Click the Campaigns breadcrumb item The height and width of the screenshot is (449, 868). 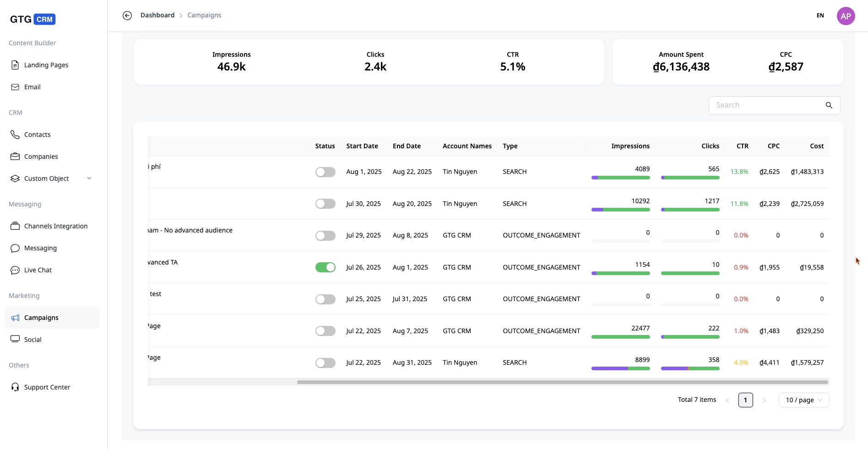click(204, 15)
